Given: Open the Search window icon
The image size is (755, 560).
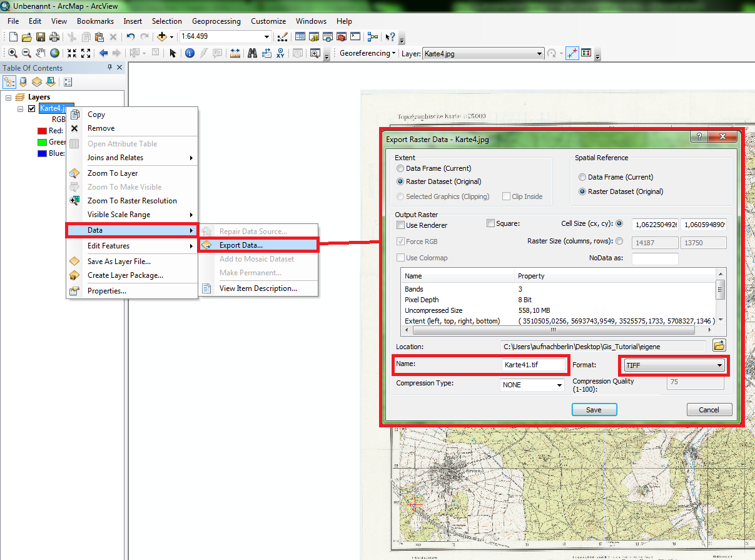Looking at the screenshot, I should click(328, 37).
